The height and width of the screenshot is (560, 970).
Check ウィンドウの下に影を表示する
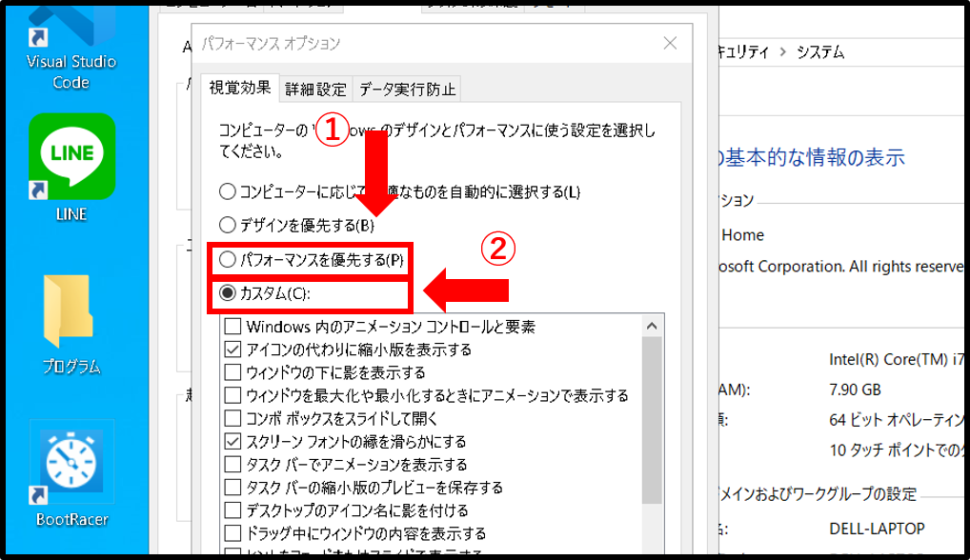(232, 372)
